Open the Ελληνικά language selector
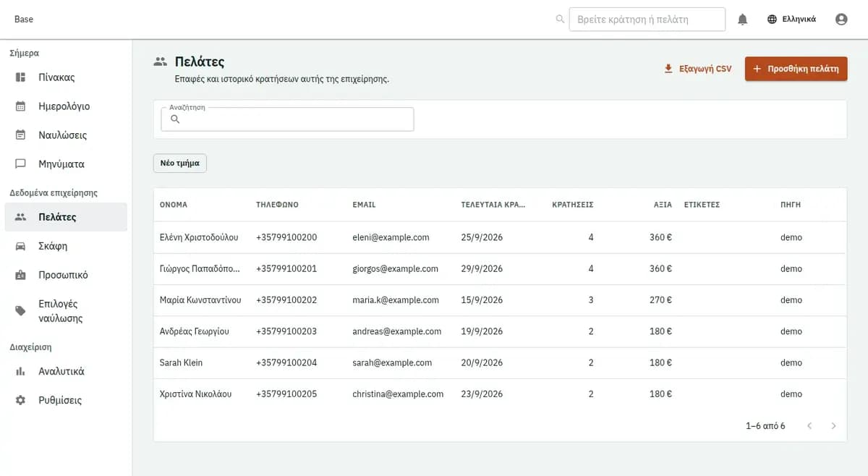 pos(791,20)
